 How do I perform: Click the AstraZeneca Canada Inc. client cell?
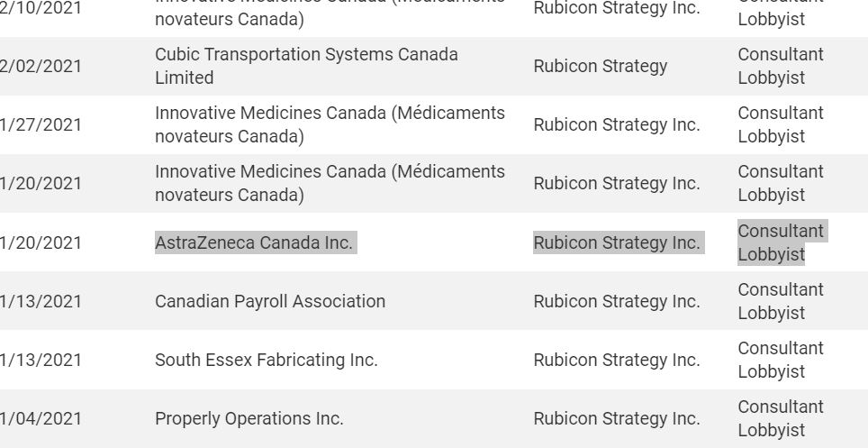(254, 242)
